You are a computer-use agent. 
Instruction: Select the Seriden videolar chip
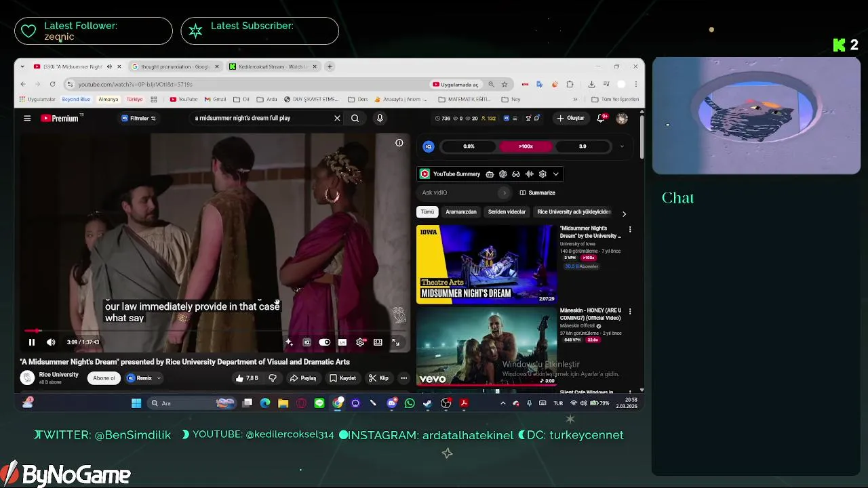[x=507, y=212]
